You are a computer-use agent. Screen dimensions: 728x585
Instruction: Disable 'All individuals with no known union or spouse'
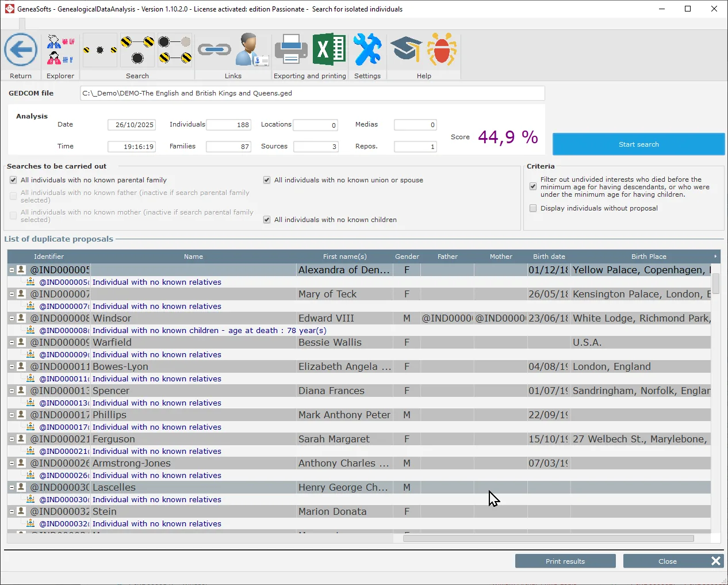(266, 179)
